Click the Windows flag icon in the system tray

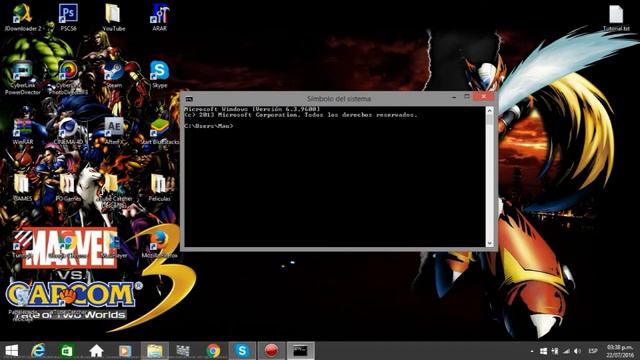tap(543, 351)
